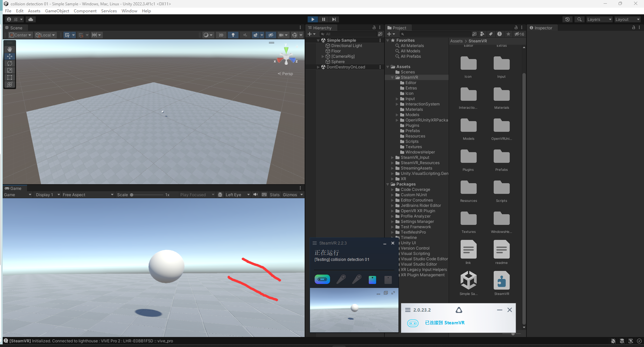Click search by label icon in Project
The height and width of the screenshot is (347, 644).
(491, 34)
